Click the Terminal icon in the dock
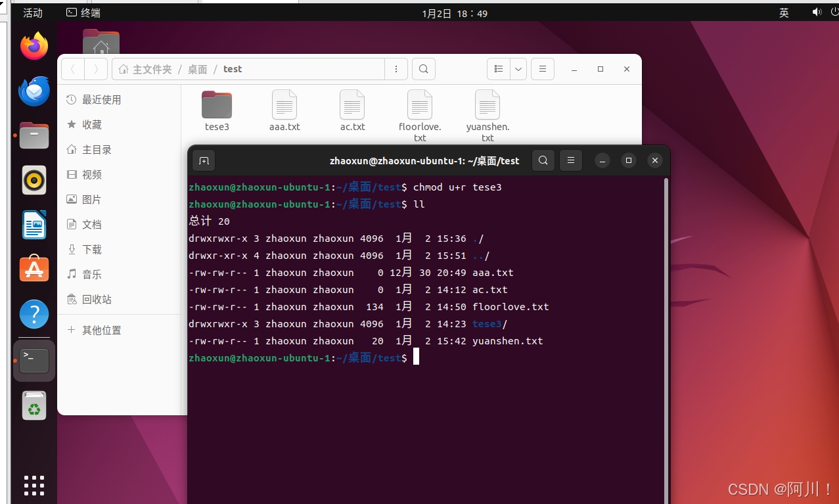This screenshot has width=839, height=504. tap(34, 361)
